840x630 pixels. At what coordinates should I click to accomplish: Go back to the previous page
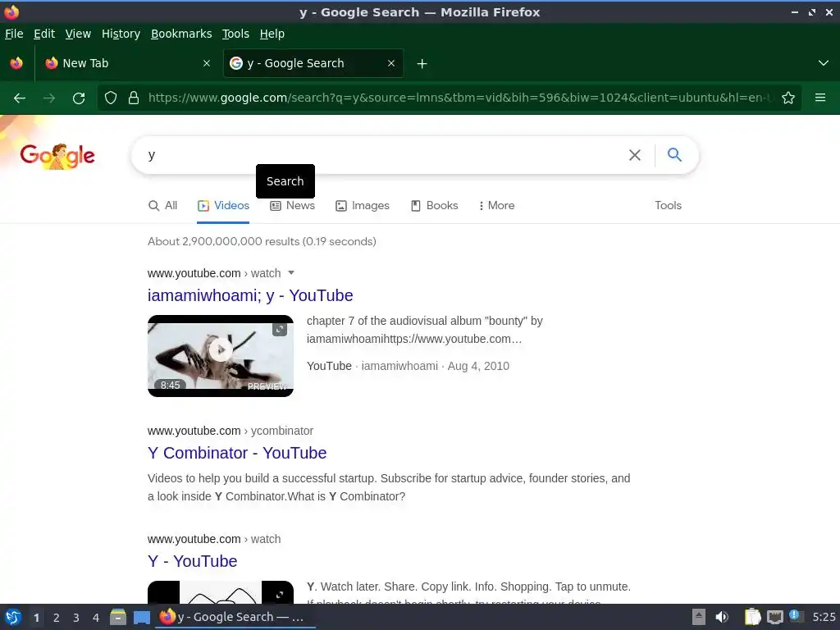tap(20, 98)
